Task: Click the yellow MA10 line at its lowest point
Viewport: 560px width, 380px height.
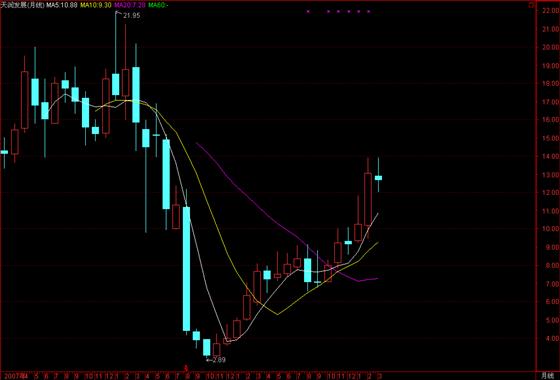Action: (278, 314)
